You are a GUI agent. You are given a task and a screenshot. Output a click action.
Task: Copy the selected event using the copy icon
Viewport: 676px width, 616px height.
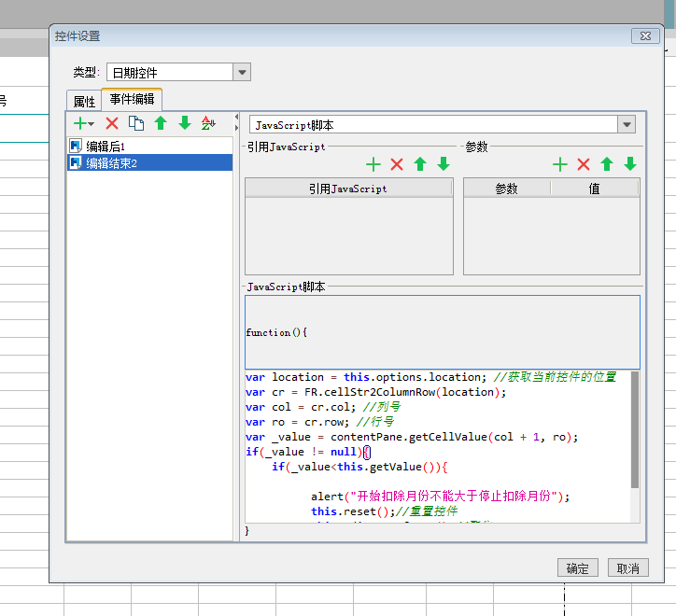(136, 123)
